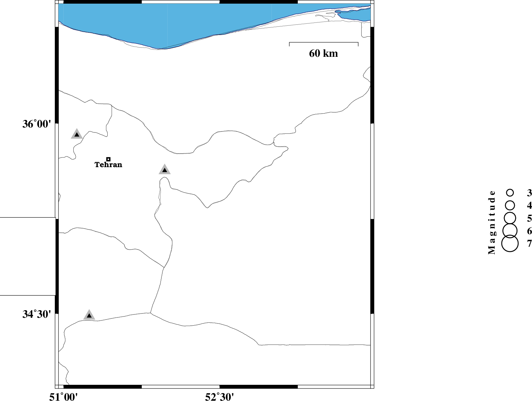
Task: Click the 34°30' latitude label
Action: [x=37, y=314]
